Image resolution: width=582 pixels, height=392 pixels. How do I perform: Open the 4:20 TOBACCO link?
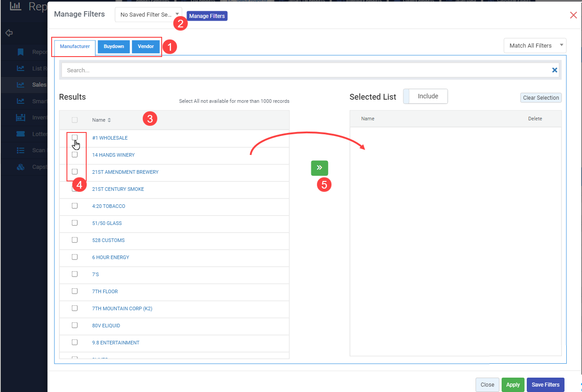click(109, 206)
